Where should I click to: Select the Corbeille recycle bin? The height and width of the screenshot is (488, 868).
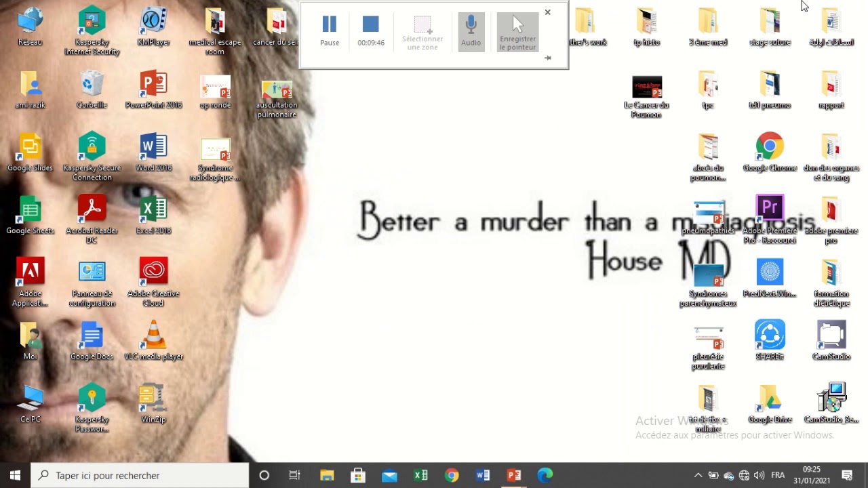coord(92,90)
